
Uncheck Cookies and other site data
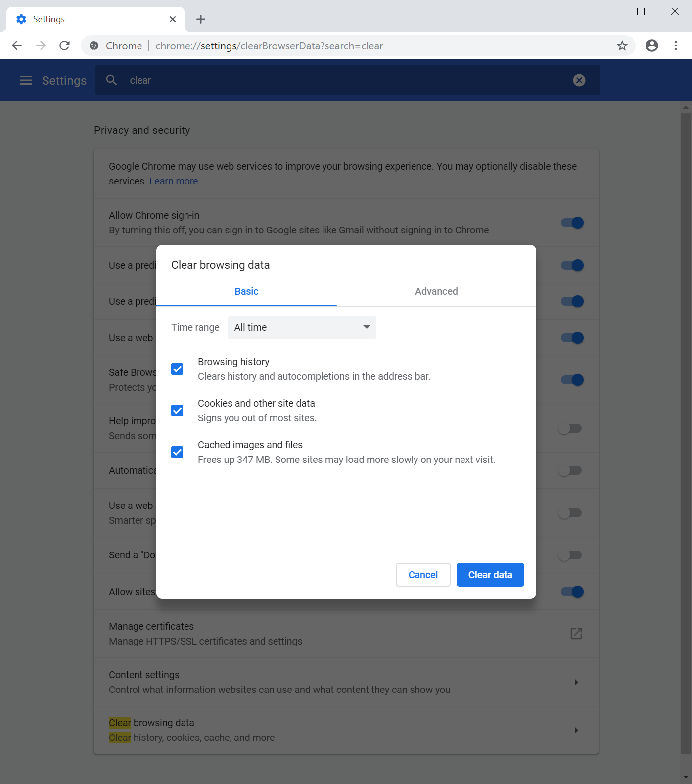pos(177,411)
